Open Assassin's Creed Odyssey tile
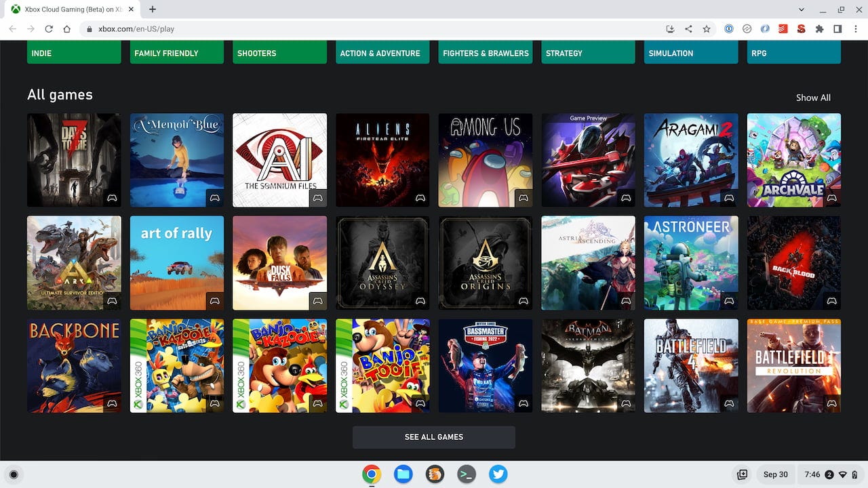The width and height of the screenshot is (868, 488). pyautogui.click(x=382, y=263)
